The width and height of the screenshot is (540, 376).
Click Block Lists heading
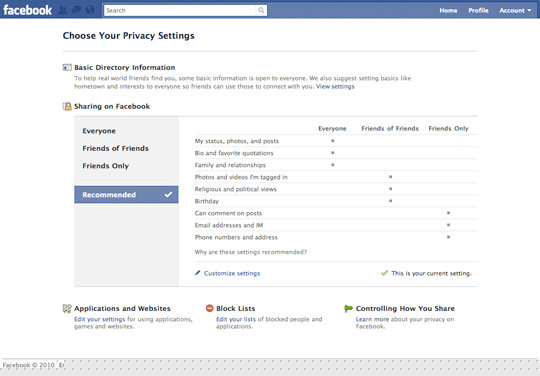(x=236, y=309)
